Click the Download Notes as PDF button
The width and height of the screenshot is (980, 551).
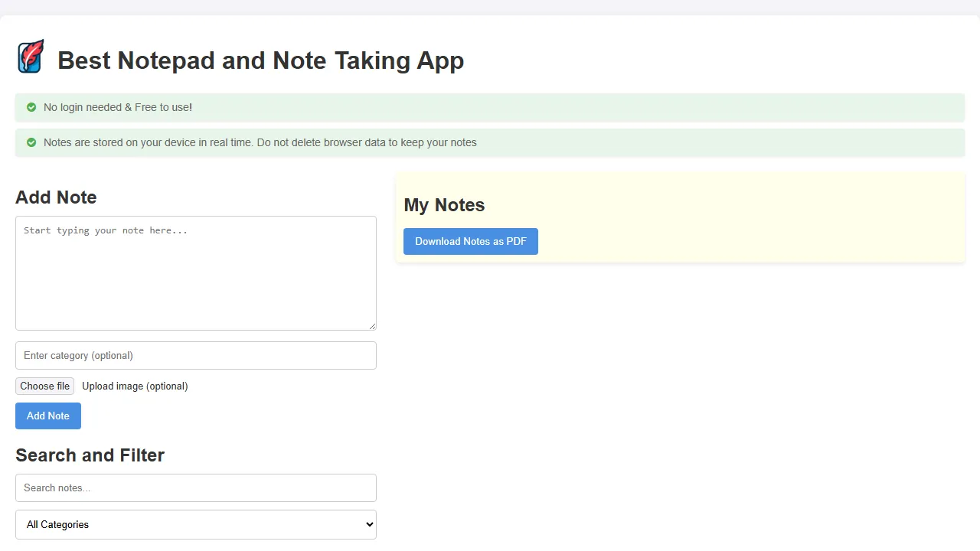470,241
